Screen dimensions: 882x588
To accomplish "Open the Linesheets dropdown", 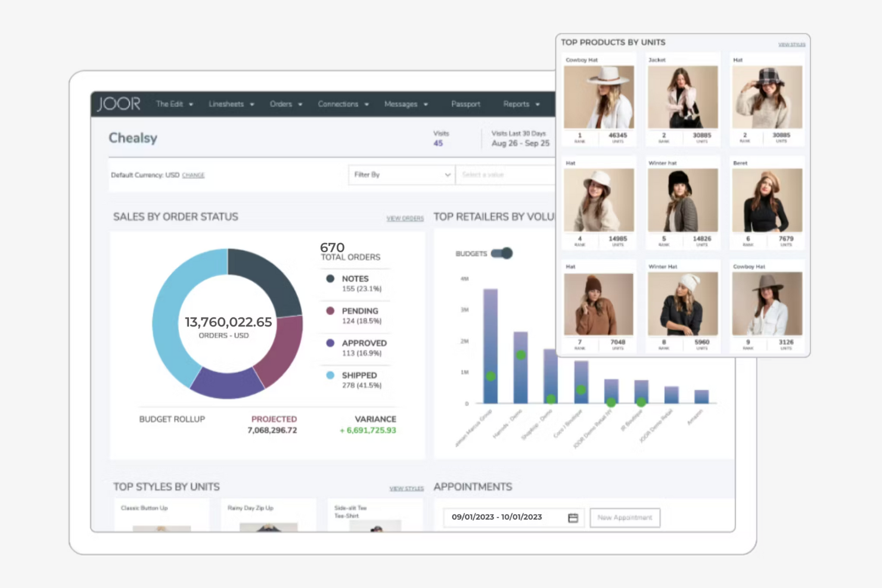I will click(x=231, y=104).
